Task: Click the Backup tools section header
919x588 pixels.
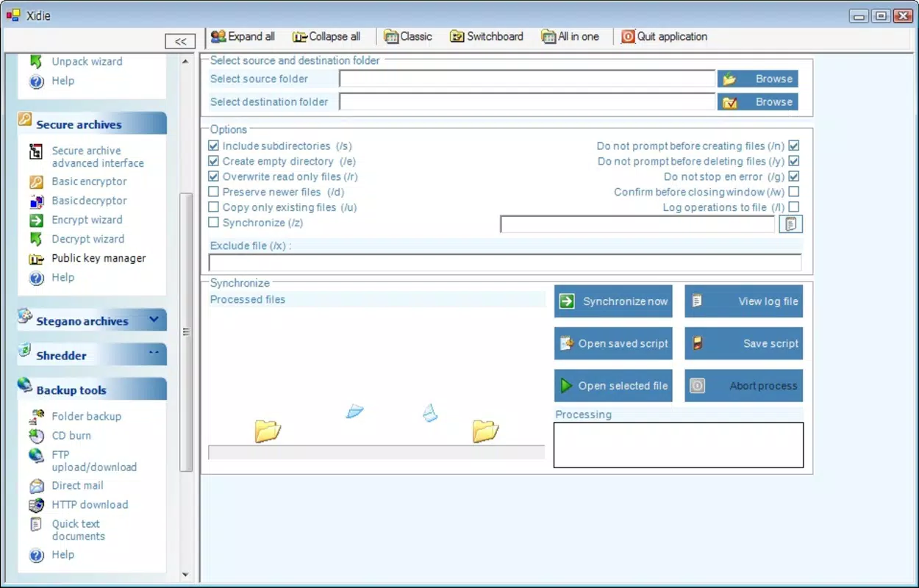Action: [92, 390]
